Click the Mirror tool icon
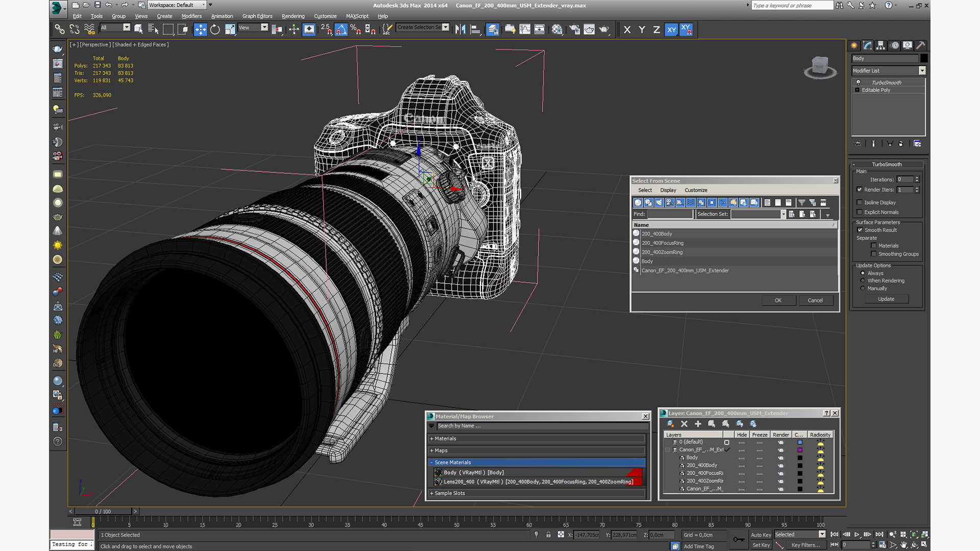The image size is (980, 551). coord(460,30)
